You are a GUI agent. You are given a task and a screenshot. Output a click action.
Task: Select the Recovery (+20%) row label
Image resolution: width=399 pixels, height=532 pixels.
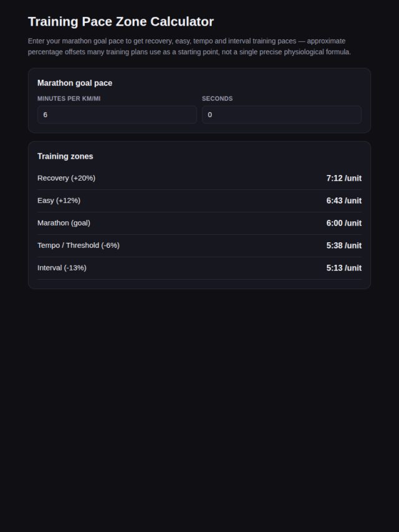(66, 178)
